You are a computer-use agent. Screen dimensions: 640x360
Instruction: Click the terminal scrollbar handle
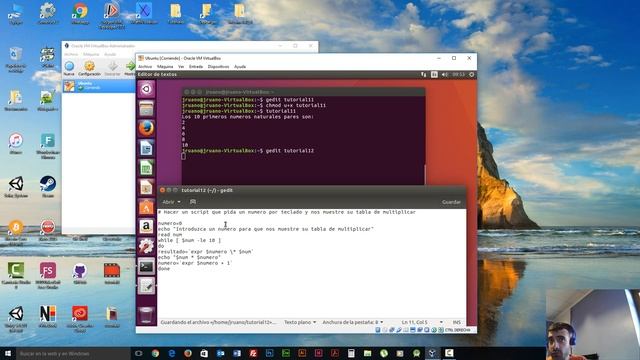click(x=424, y=174)
